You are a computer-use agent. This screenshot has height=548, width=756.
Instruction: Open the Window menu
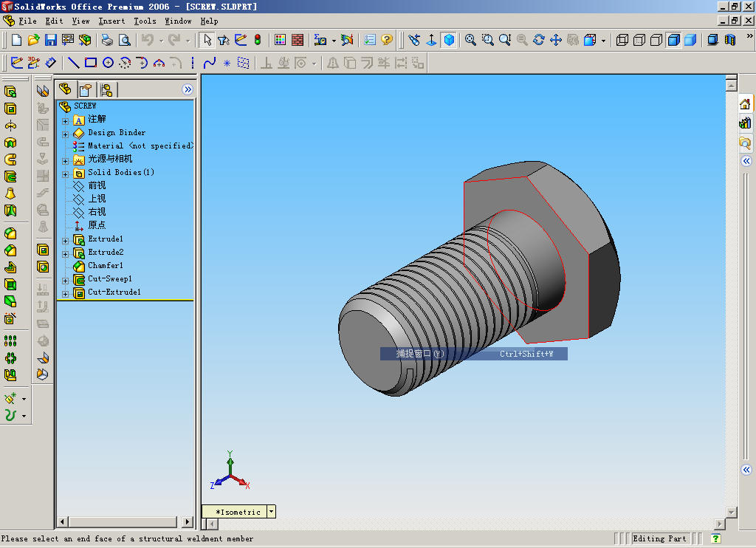pyautogui.click(x=178, y=21)
